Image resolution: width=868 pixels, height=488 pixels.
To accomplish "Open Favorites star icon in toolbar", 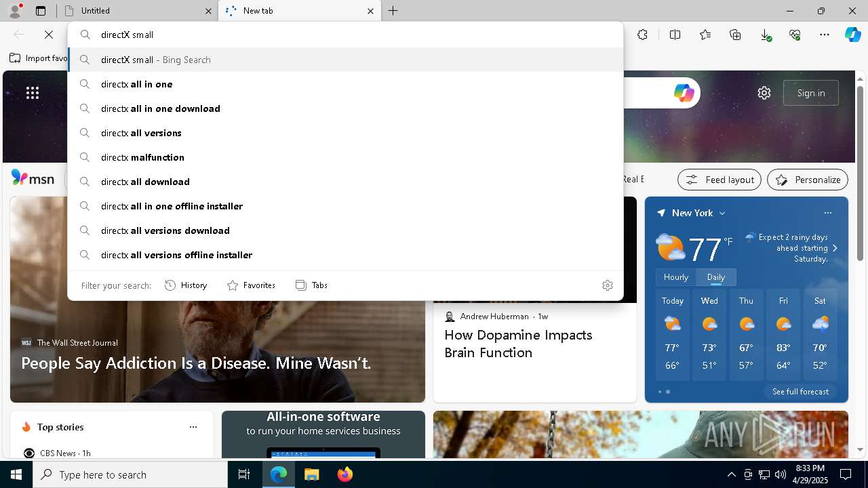I will [x=705, y=35].
